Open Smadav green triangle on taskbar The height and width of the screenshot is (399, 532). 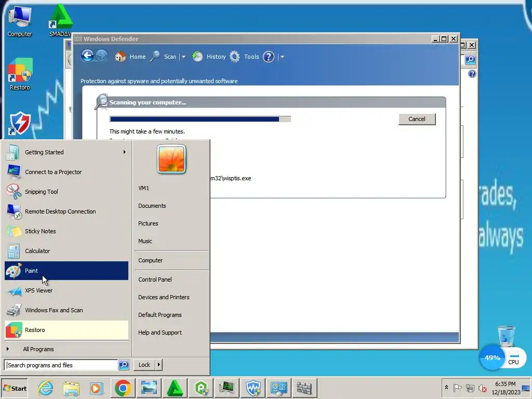click(175, 388)
